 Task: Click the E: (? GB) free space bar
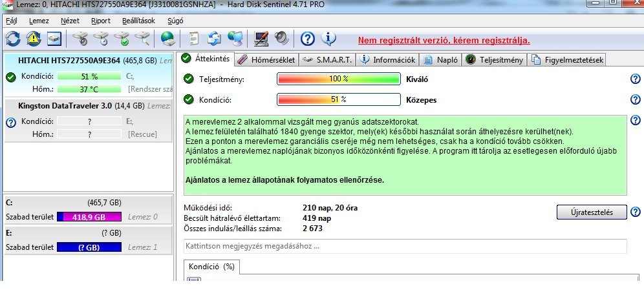pos(89,247)
